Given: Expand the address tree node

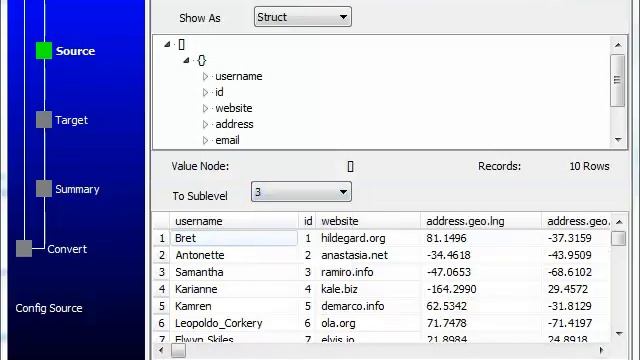Looking at the screenshot, I should (x=205, y=124).
